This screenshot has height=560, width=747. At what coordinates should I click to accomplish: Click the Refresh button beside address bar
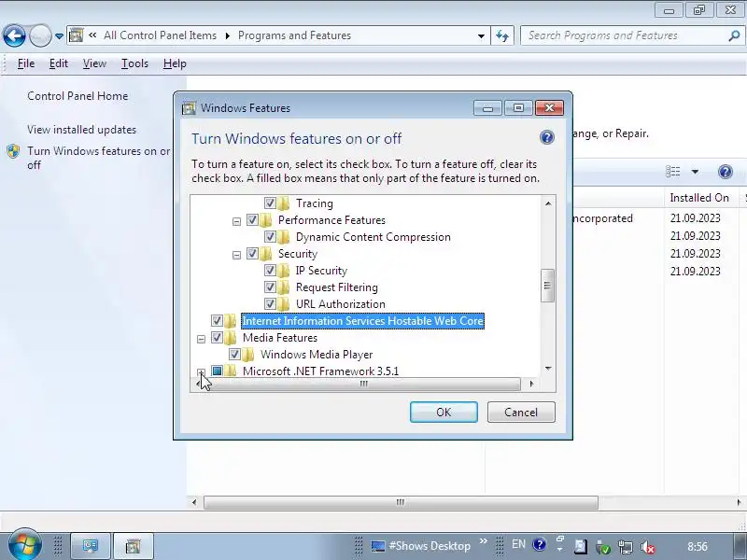coord(502,35)
